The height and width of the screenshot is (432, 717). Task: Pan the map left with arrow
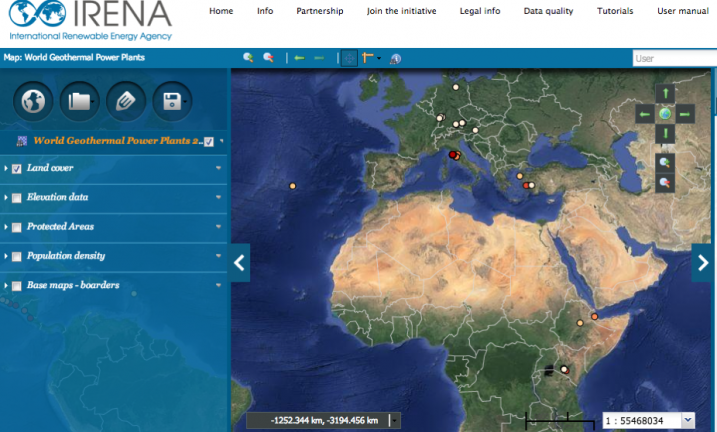click(x=645, y=114)
